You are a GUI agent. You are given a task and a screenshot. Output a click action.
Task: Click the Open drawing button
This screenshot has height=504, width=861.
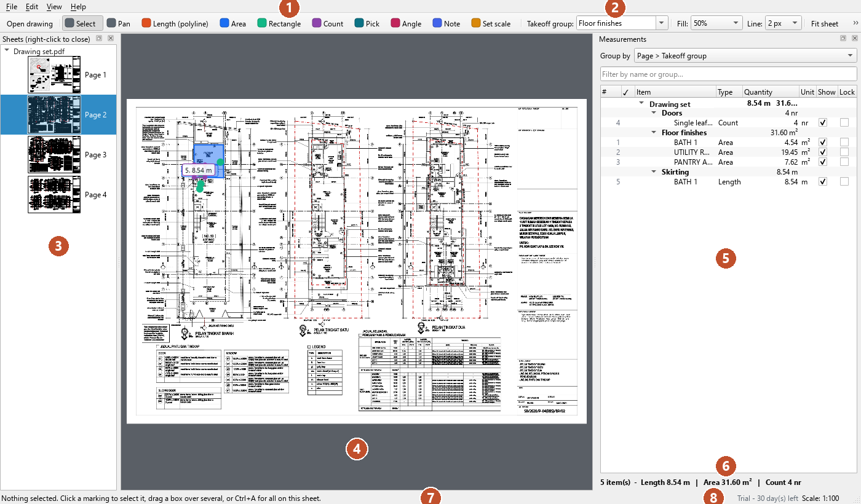[30, 24]
